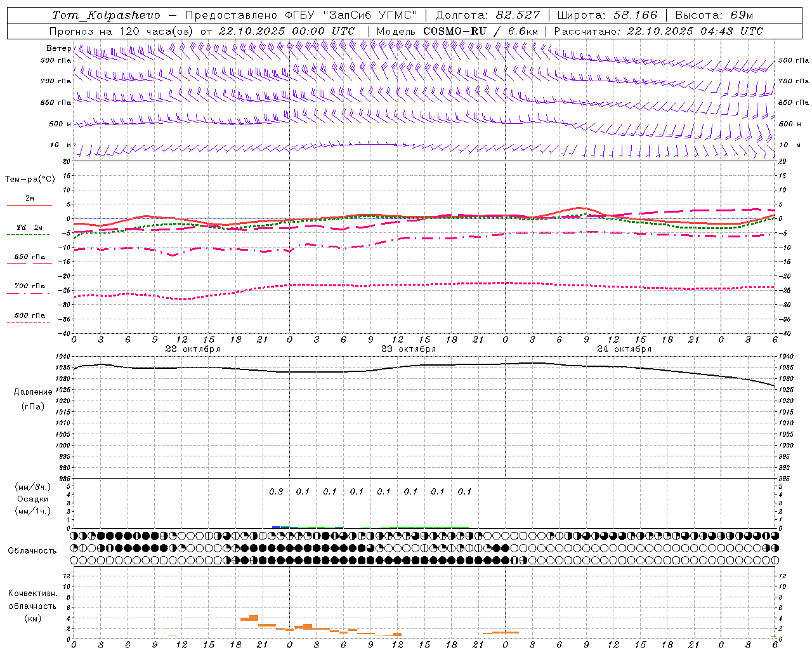
Task: Click the 2м legend entry in temperature panel
Action: [30, 198]
